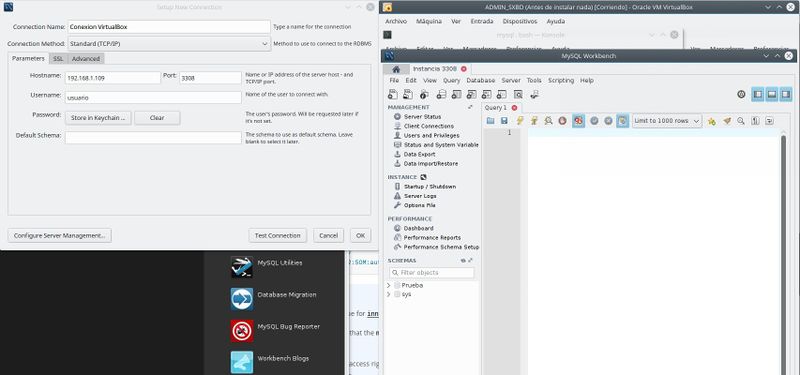Toggle the left sidebar panel visibility
The width and height of the screenshot is (800, 375).
758,94
